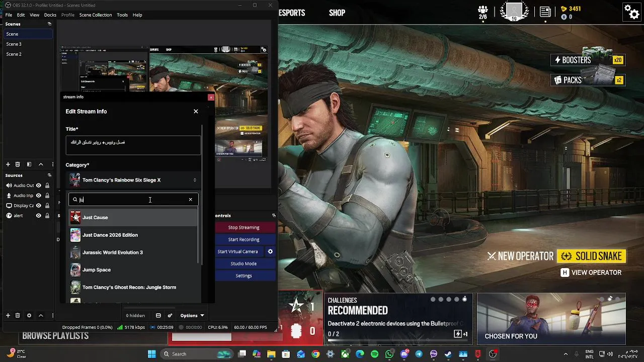The image size is (644, 362).
Task: Select Ghost Recon: Jungle Storm category
Action: 133,287
